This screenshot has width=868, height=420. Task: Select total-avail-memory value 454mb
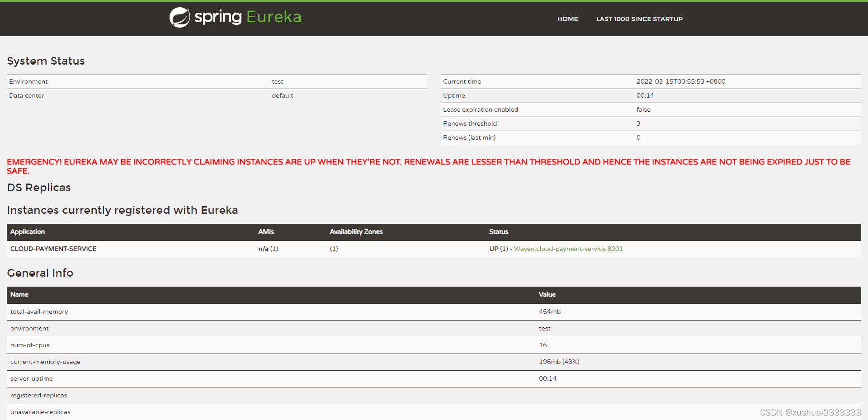550,311
